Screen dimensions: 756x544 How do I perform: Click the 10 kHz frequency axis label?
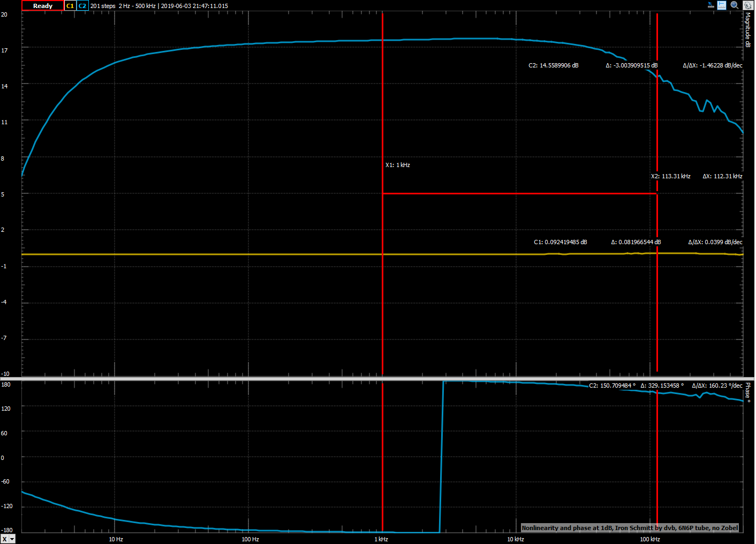pos(516,539)
